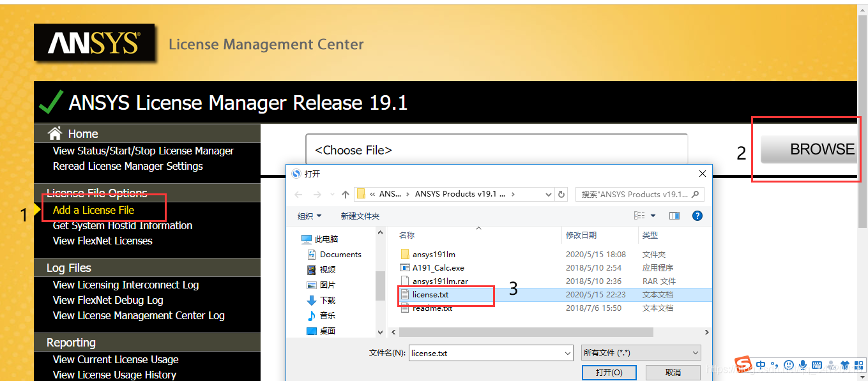This screenshot has height=381, width=868.
Task: Open Sogou emoji panel
Action: click(789, 364)
